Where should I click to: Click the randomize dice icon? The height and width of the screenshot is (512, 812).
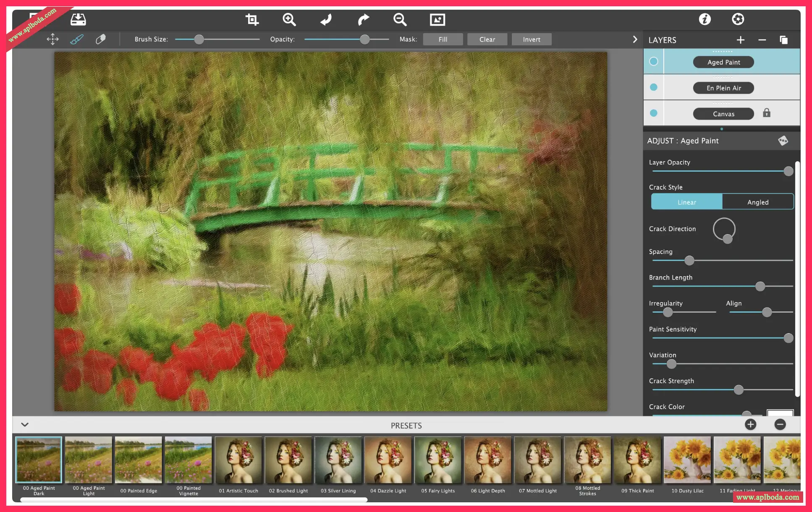coord(783,141)
